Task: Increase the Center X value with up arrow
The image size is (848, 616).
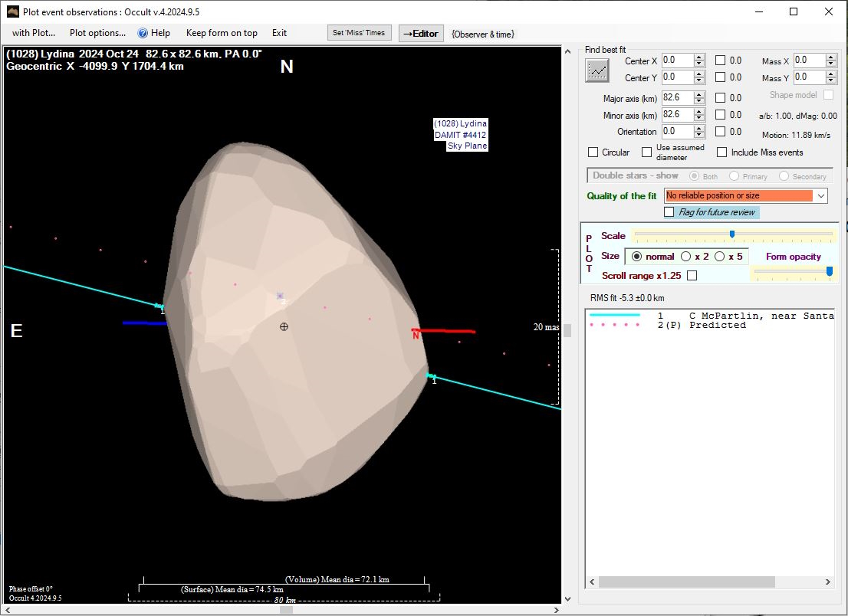Action: (699, 57)
